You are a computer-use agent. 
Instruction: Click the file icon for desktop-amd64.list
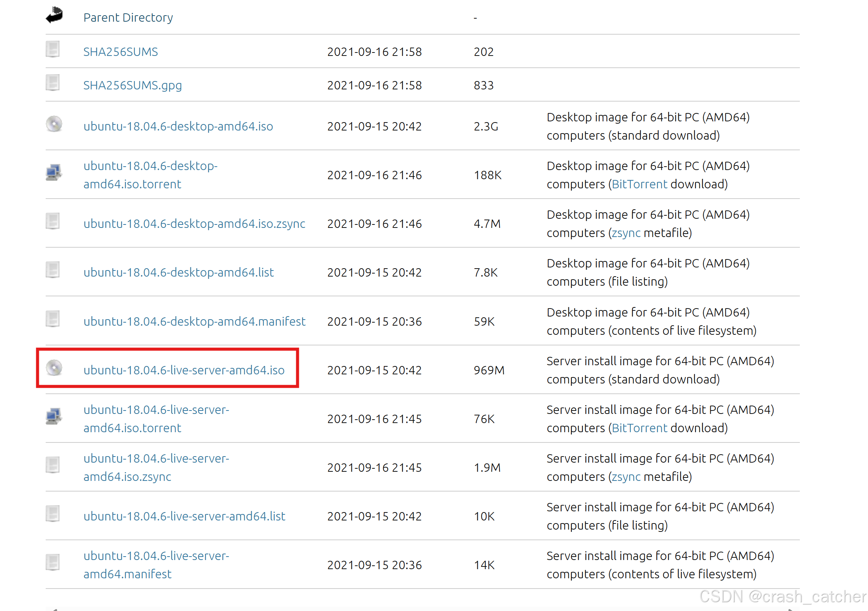coord(53,270)
